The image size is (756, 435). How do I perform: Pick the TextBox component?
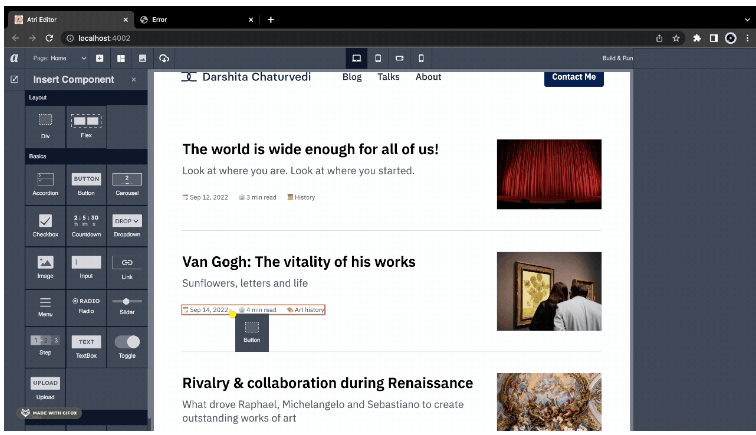click(86, 346)
